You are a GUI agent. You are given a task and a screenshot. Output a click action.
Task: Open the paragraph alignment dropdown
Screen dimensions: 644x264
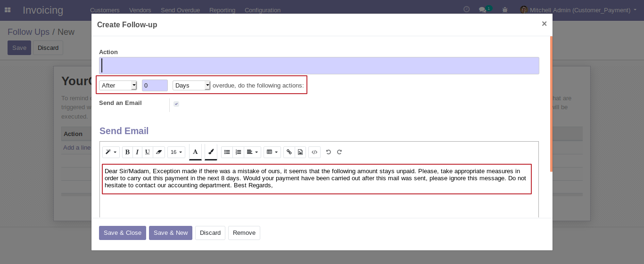(x=253, y=152)
